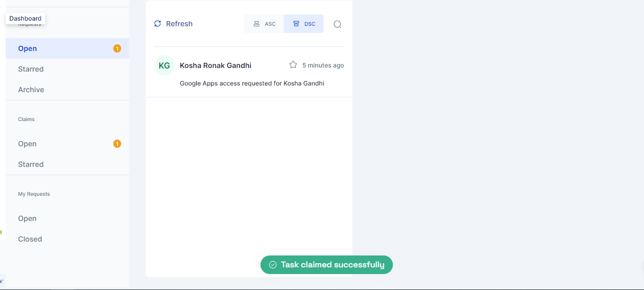The image size is (644, 290).
Task: Click the Refresh circular arrows icon
Action: (158, 24)
